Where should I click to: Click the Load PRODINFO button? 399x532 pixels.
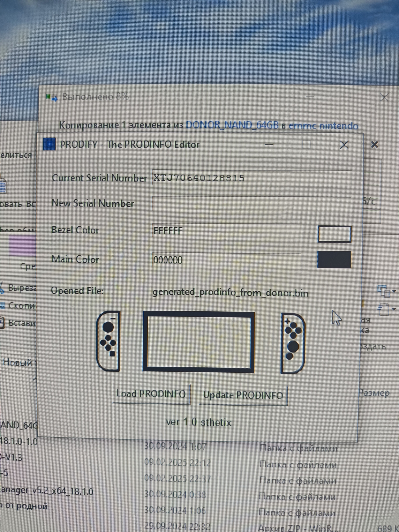click(x=151, y=394)
